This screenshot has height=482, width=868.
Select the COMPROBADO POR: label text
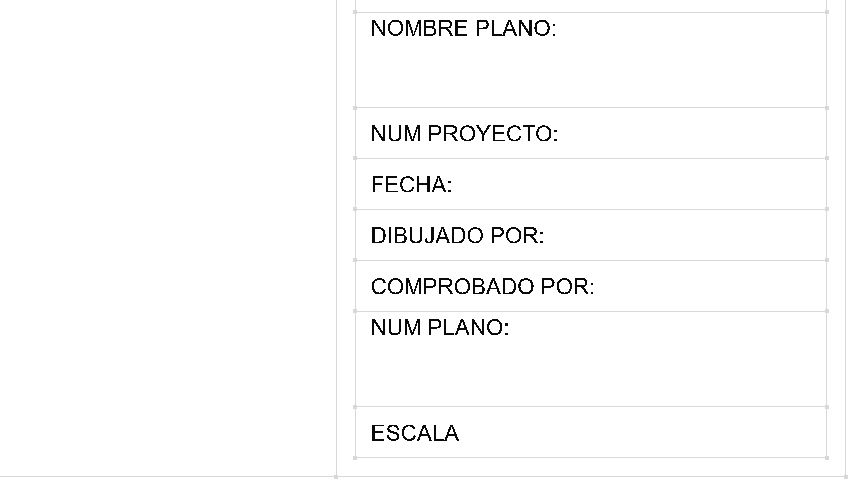coord(482,286)
